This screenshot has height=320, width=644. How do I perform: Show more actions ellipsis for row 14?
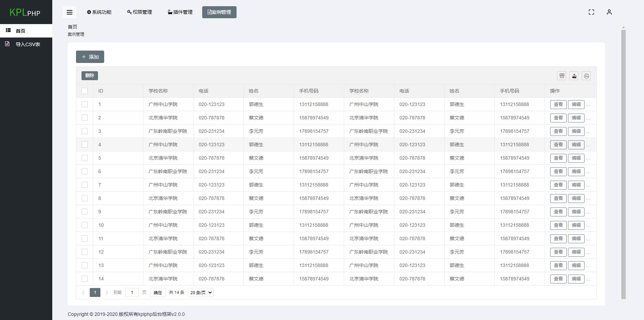click(588, 279)
